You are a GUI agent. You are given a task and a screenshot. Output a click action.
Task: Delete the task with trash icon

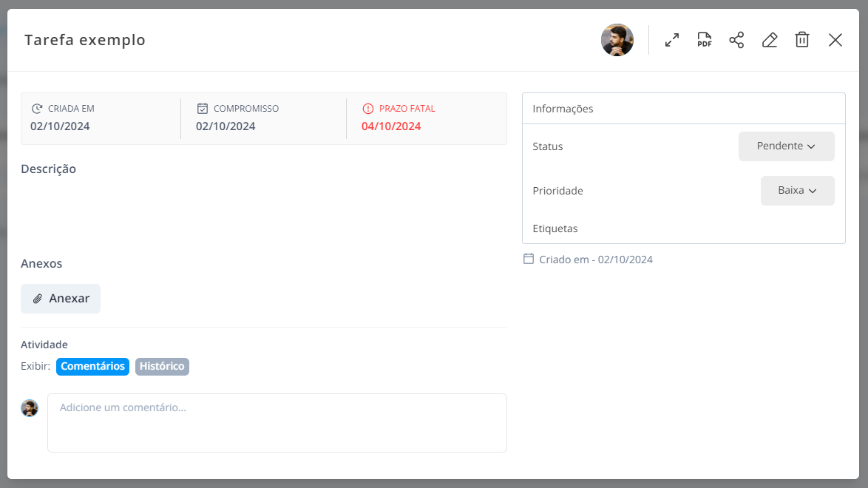(x=802, y=40)
